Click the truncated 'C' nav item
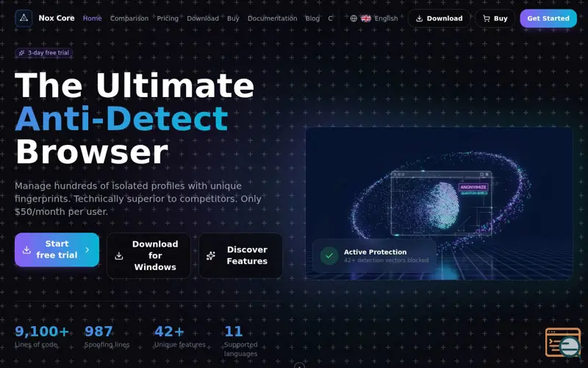Viewport: 588px width, 368px height. tap(330, 18)
